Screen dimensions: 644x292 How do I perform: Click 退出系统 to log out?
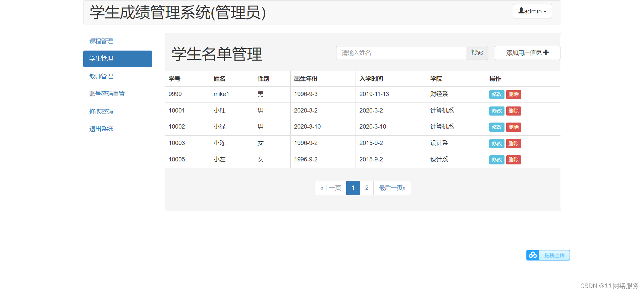pos(101,129)
